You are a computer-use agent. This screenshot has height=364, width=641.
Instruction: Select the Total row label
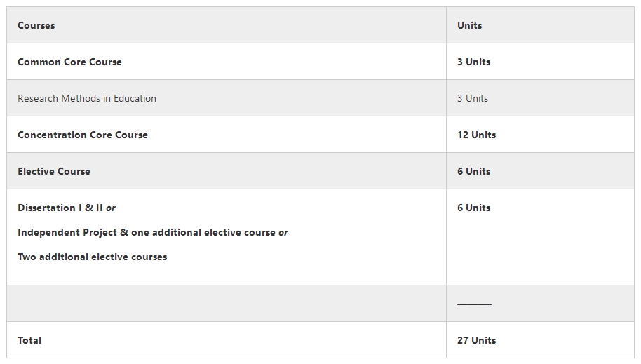(x=29, y=340)
